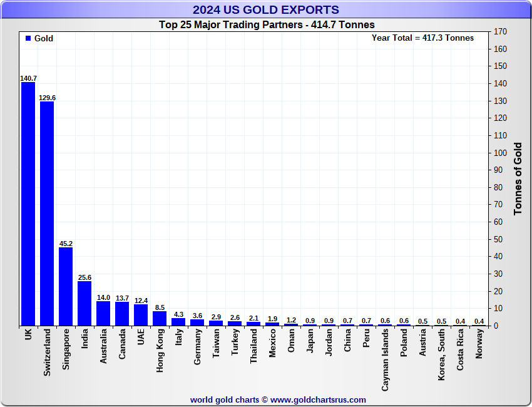Click the Italy axis label
532x407 pixels.
coord(178,337)
